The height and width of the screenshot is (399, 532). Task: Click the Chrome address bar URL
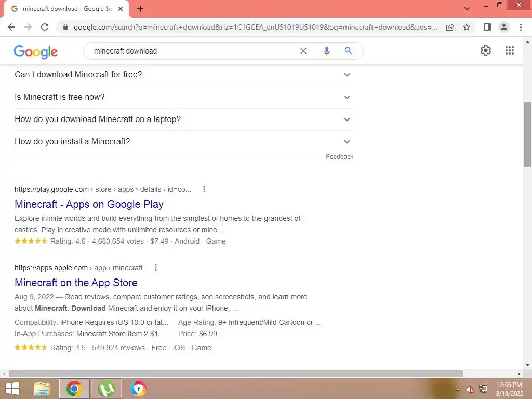point(255,27)
